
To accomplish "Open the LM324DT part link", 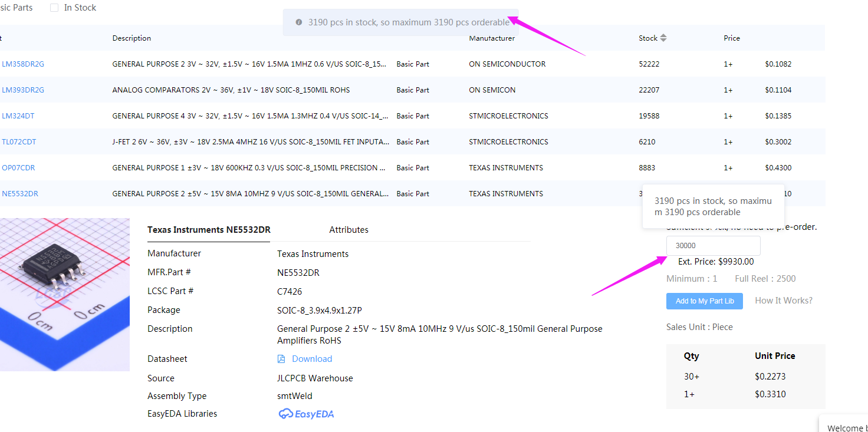I will pos(18,116).
